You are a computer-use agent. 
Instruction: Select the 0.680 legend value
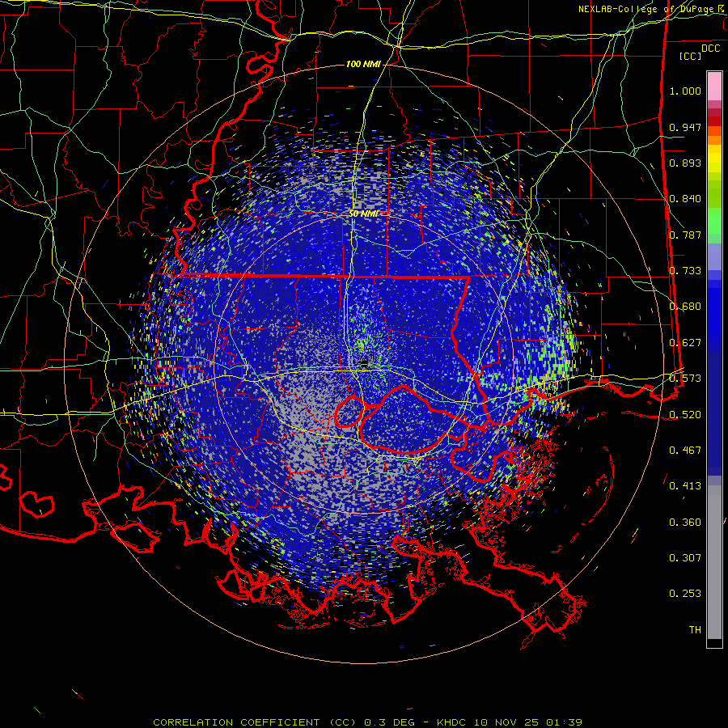coord(685,307)
